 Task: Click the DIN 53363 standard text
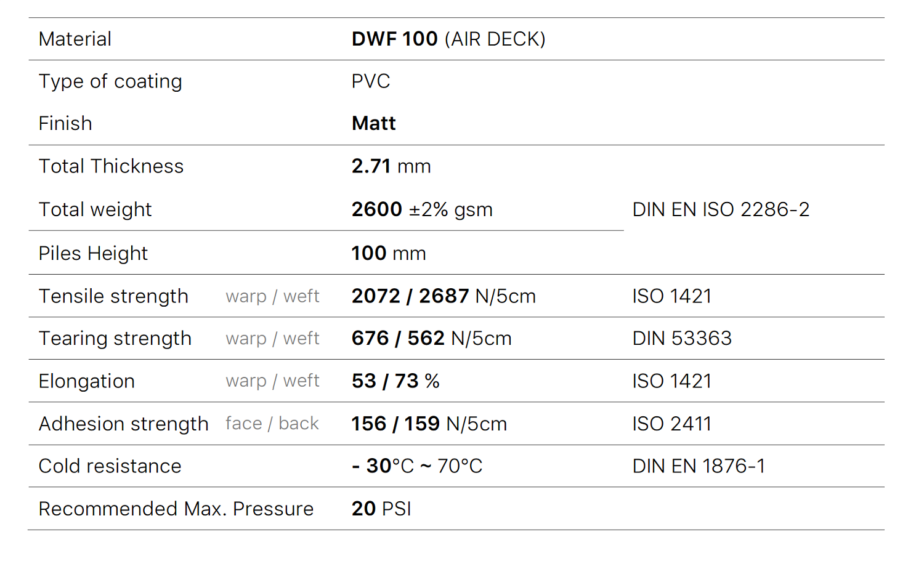682,338
